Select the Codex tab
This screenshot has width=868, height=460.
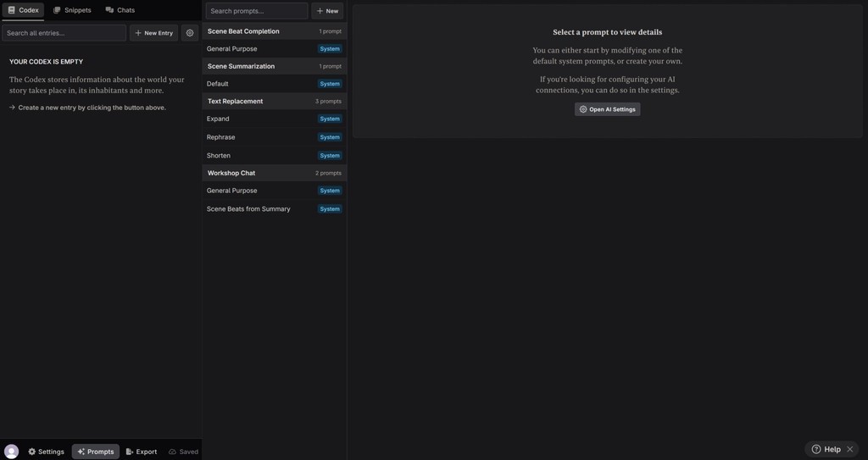[x=23, y=10]
